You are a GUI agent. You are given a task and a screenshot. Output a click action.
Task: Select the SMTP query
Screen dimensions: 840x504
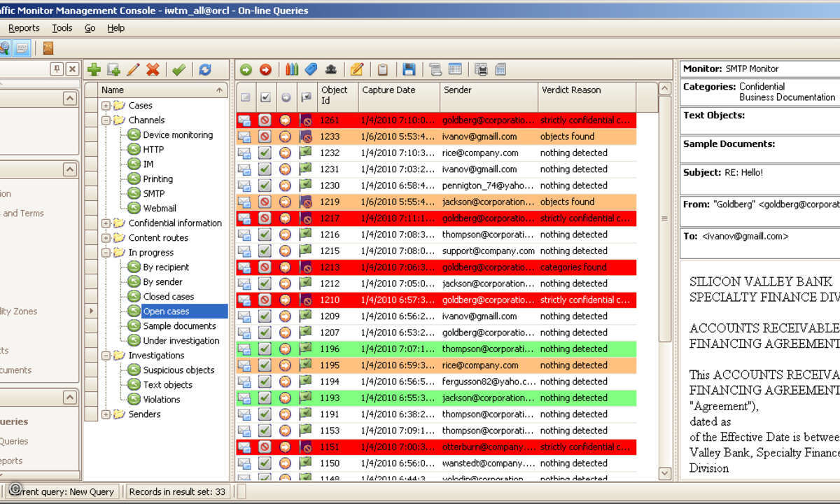pyautogui.click(x=154, y=194)
